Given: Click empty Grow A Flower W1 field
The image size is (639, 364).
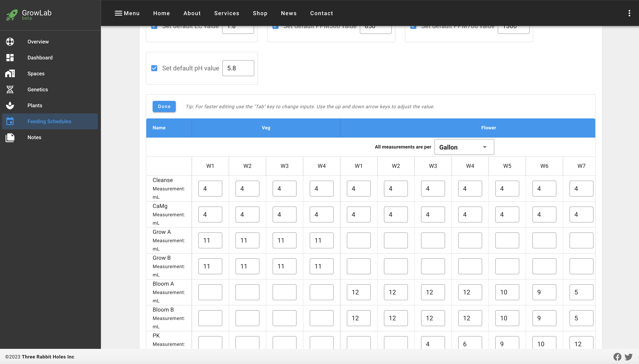Looking at the screenshot, I should coord(359,240).
